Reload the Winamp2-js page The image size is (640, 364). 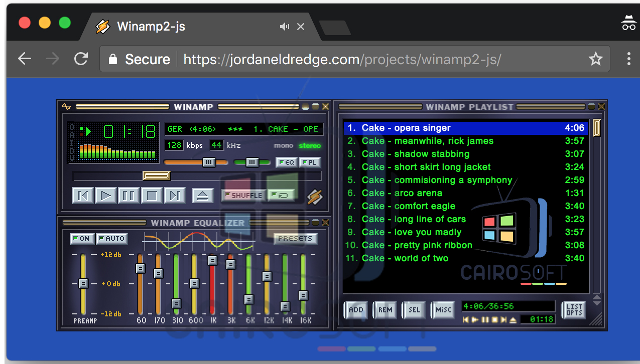click(x=81, y=59)
